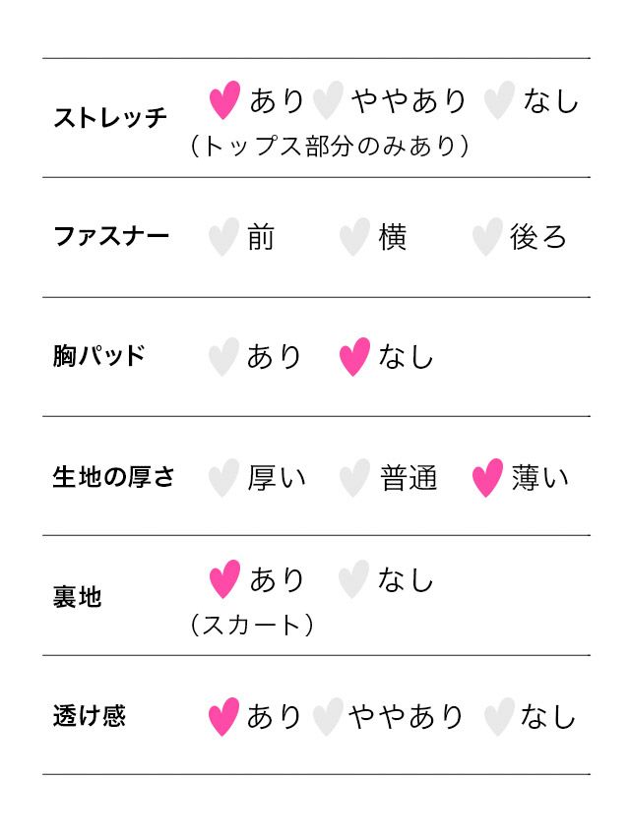Pick the heart for 生地の厚さ 厚い
The image size is (630, 840).
pyautogui.click(x=223, y=478)
